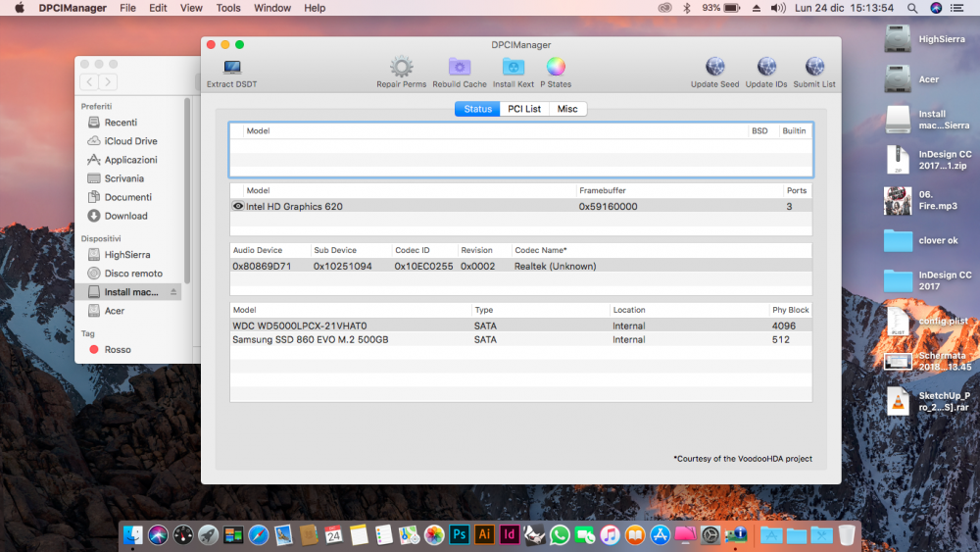Open Notification Center from the menu bar
The image size is (980, 552).
click(x=956, y=8)
